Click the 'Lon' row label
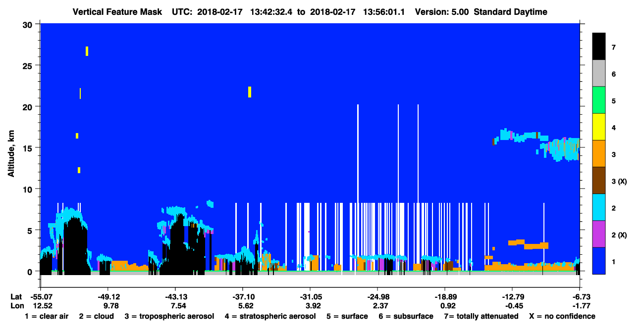The width and height of the screenshot is (644, 330). click(17, 306)
